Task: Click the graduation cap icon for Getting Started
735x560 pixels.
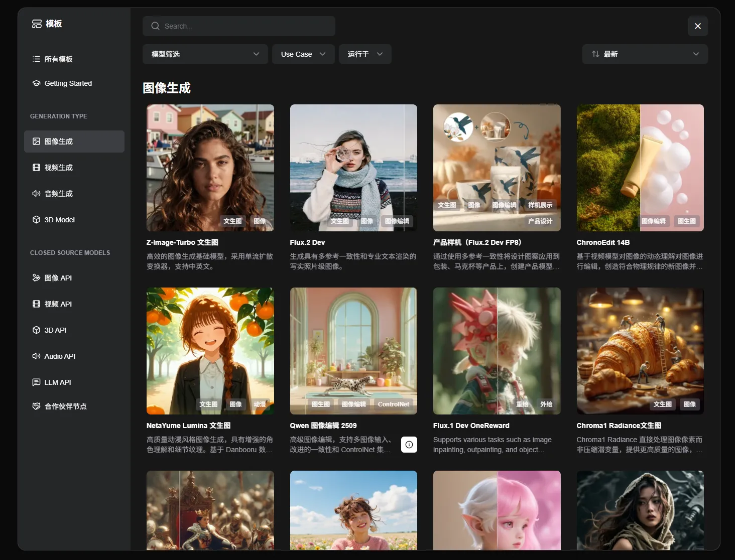Action: click(36, 83)
